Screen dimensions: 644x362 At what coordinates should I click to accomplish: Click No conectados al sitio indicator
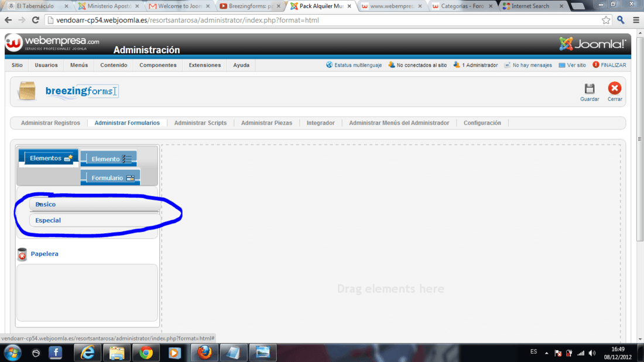417,65
